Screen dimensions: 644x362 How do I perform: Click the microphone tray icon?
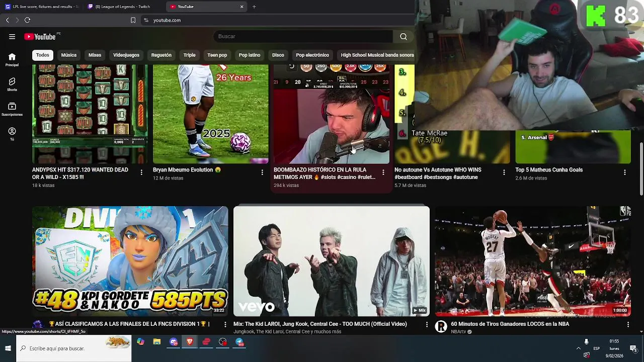point(586,342)
